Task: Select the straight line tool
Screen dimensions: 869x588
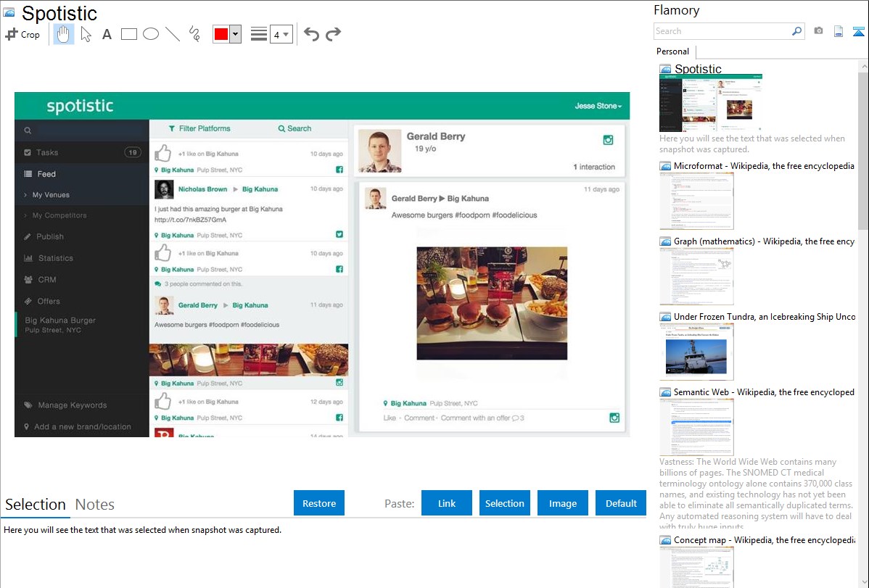Action: pyautogui.click(x=173, y=34)
